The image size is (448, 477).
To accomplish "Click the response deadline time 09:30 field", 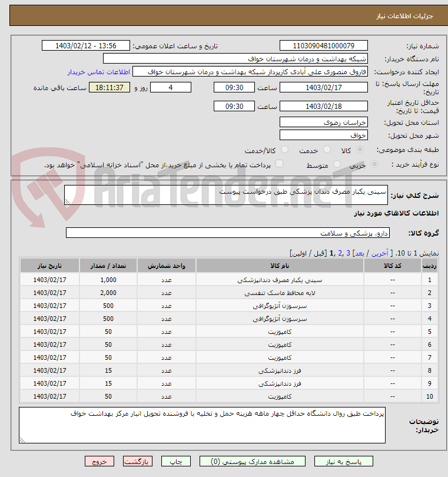I will (x=234, y=88).
